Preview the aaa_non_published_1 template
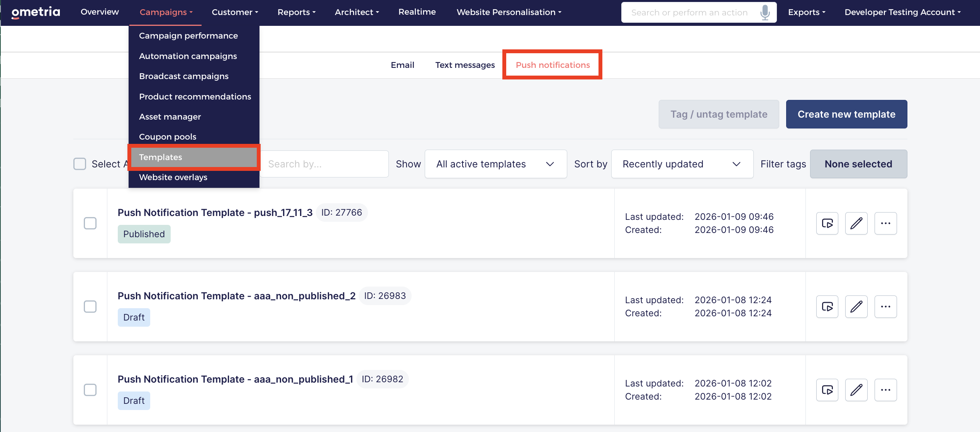 point(827,390)
